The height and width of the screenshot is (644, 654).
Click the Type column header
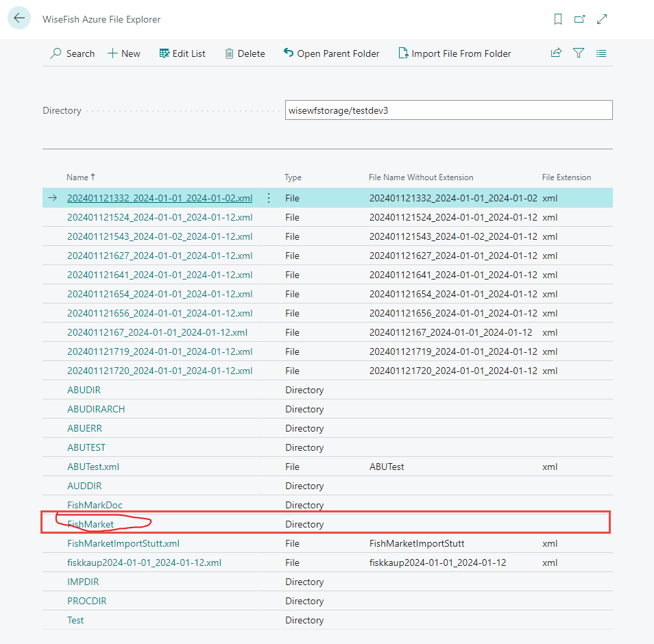(293, 177)
